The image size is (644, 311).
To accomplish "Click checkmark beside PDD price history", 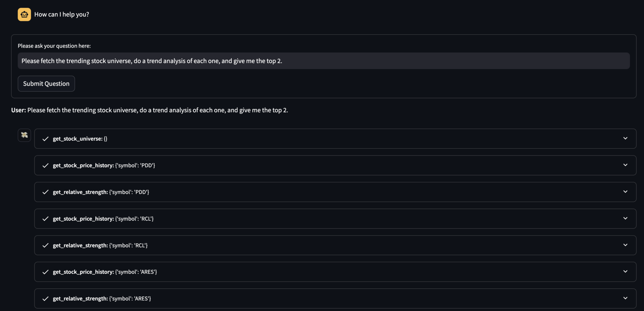I will coord(45,166).
